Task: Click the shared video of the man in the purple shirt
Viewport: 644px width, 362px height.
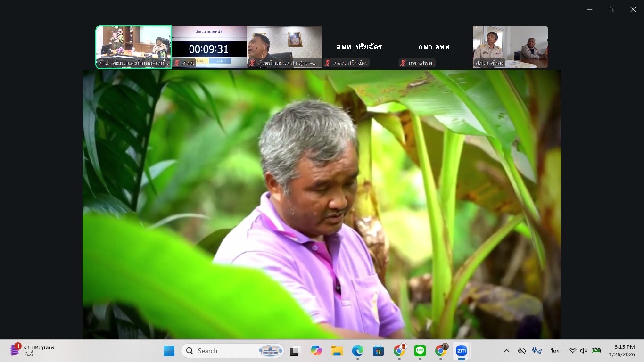Action: coord(322,204)
